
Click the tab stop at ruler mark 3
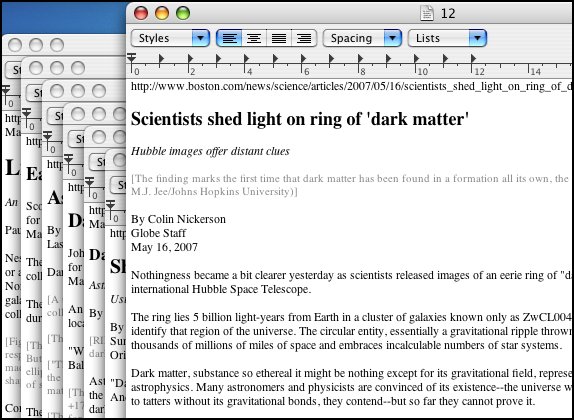218,58
